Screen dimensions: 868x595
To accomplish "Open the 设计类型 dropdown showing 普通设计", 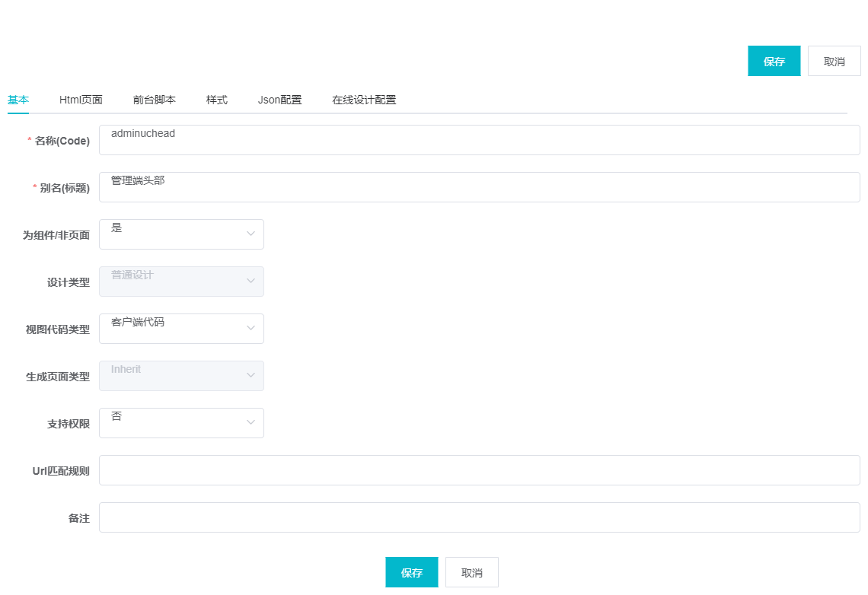I will (181, 282).
